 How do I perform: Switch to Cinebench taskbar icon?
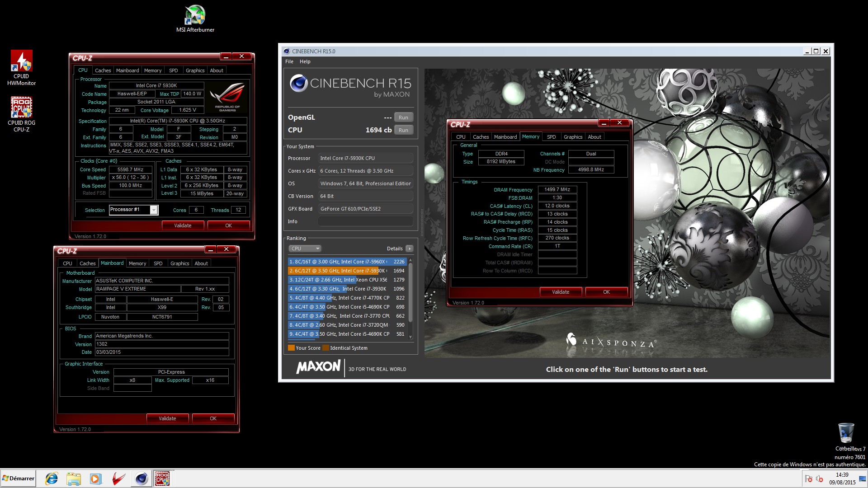142,479
